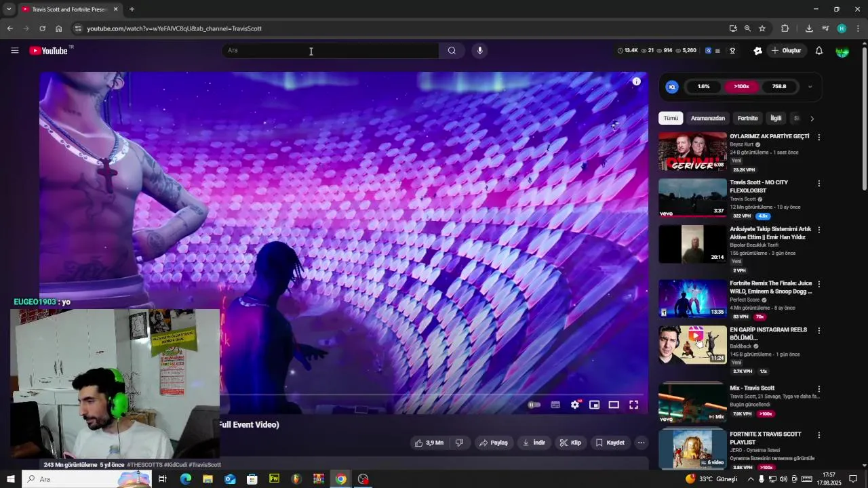Image resolution: width=868 pixels, height=488 pixels.
Task: Open the more actions three dots below the video
Action: point(641,443)
